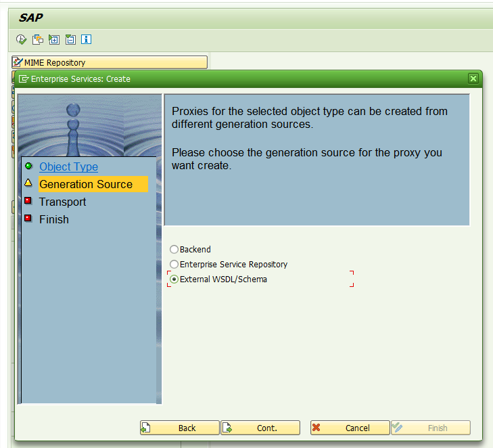Viewport: 493px width, 448px height.
Task: Click the execute clock-checkmark toolbar icon
Action: point(21,40)
